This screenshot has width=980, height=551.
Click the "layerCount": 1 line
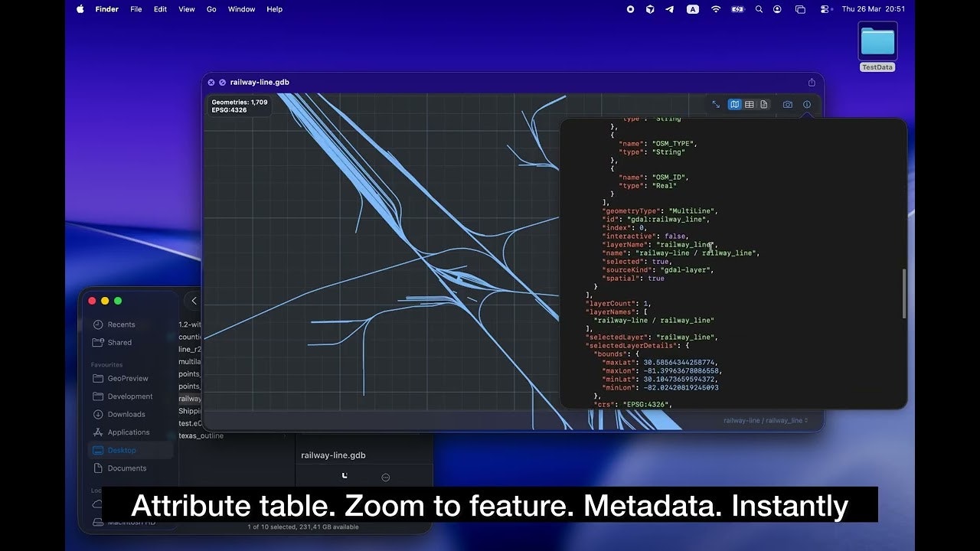coord(618,303)
